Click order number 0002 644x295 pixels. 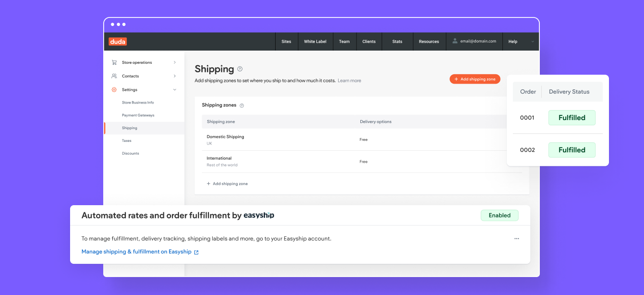pos(528,150)
